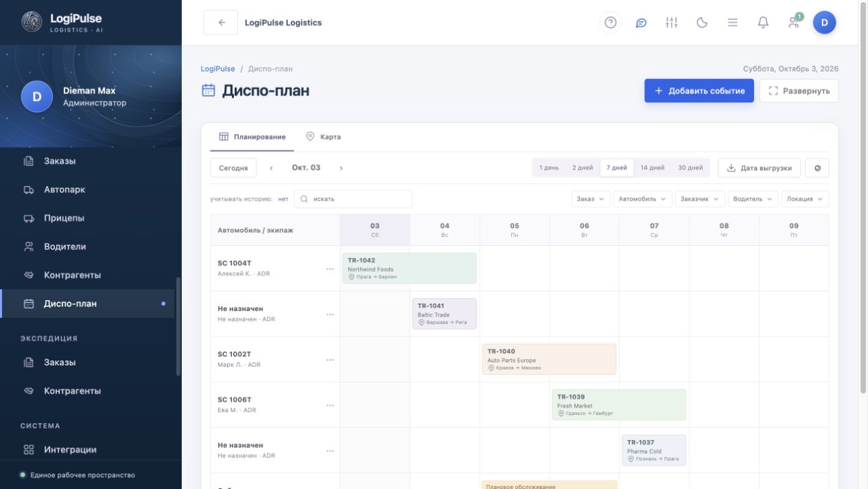Open the help question mark icon
868x489 pixels.
610,23
